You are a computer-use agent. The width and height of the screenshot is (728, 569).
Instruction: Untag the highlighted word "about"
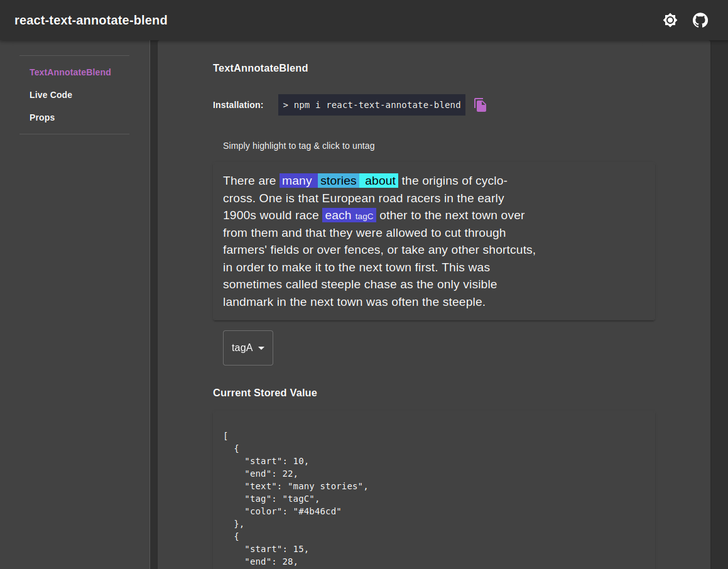[379, 180]
